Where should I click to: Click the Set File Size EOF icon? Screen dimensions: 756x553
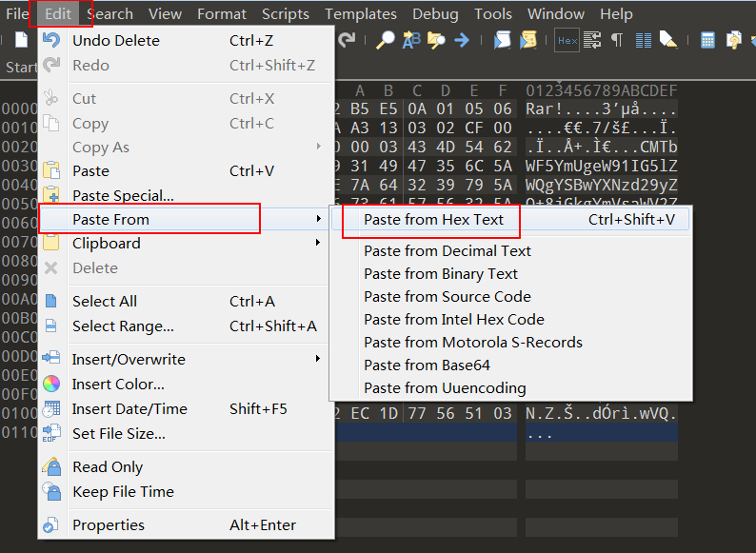[x=51, y=433]
